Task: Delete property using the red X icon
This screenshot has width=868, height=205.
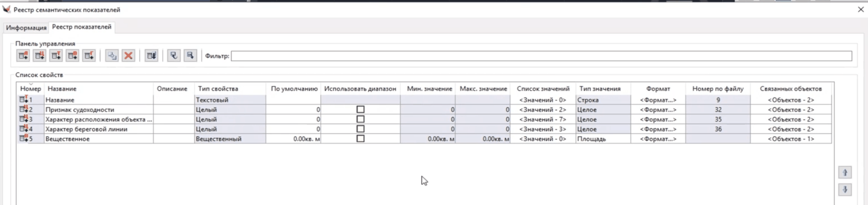Action: 129,56
